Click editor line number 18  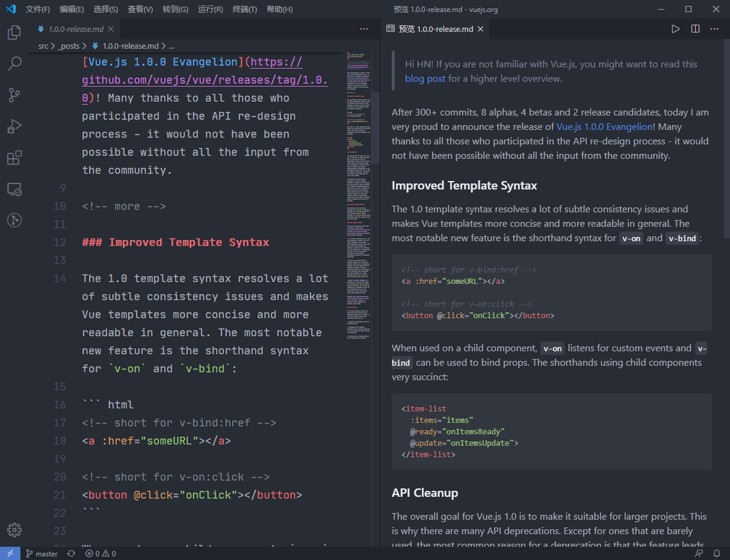60,441
